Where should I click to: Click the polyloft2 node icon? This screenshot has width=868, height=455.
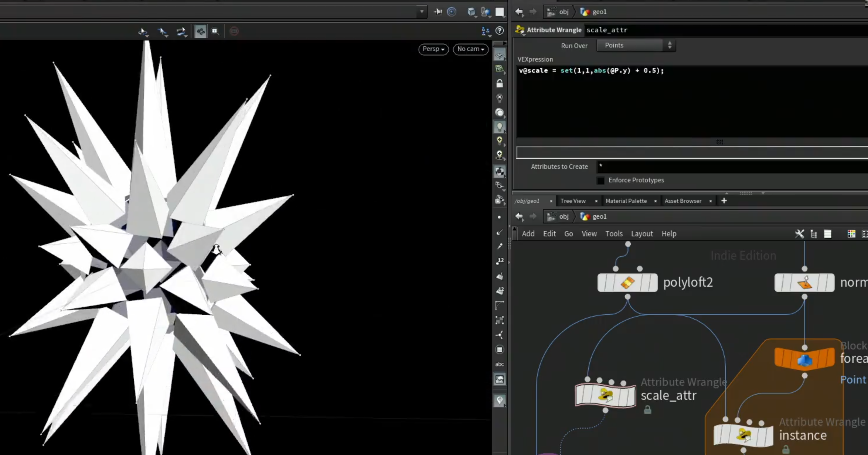pyautogui.click(x=627, y=282)
